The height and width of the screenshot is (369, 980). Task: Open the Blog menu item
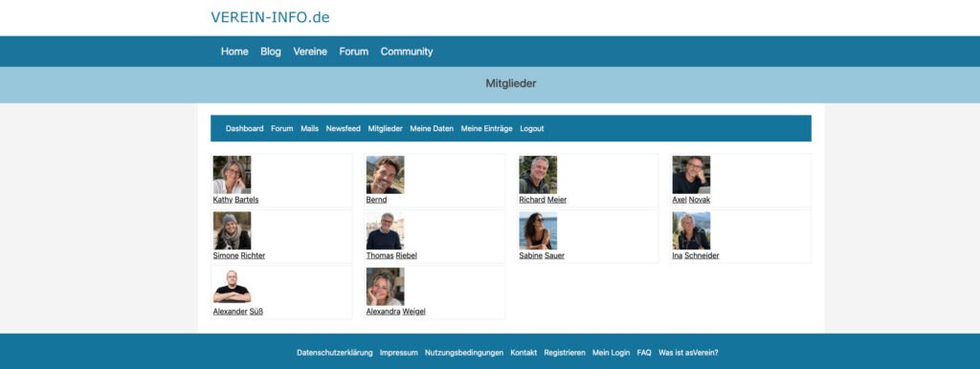[271, 52]
